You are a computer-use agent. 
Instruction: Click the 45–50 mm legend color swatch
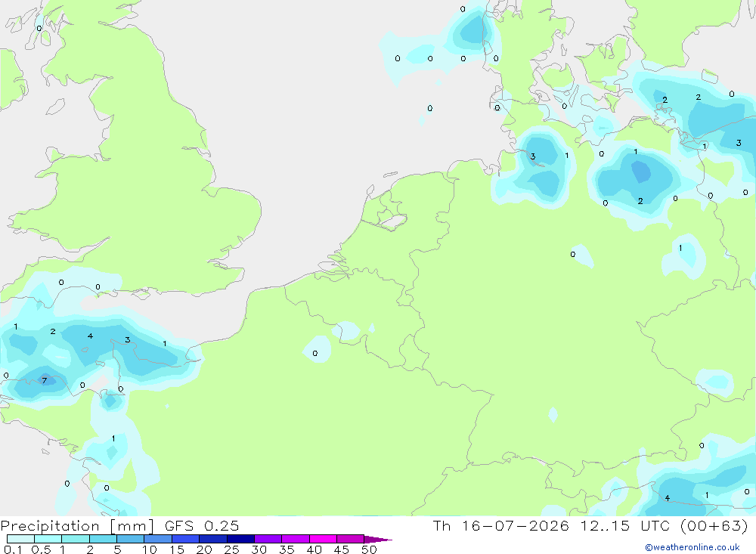pos(351,539)
